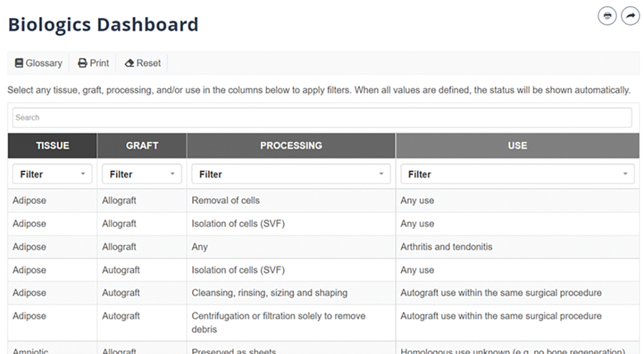Click into the Search field
This screenshot has width=644, height=354.
[322, 118]
